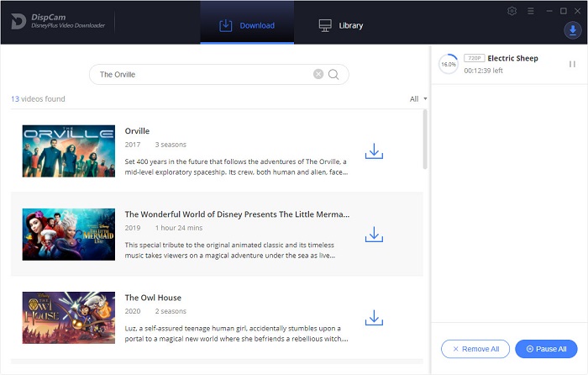Click the magnifier search icon
This screenshot has height=375, width=588.
(x=333, y=74)
